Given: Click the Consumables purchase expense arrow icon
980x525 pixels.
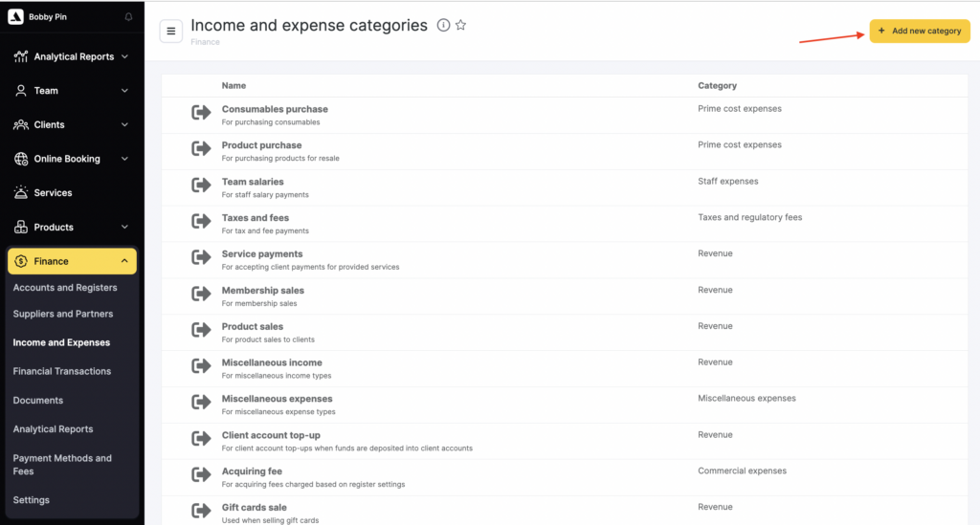Looking at the screenshot, I should point(201,113).
